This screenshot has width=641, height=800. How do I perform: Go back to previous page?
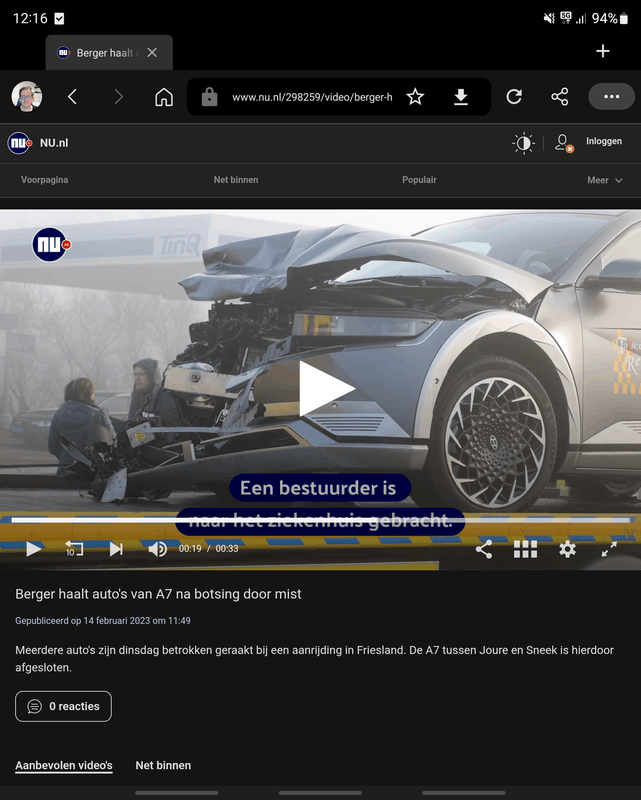(72, 96)
